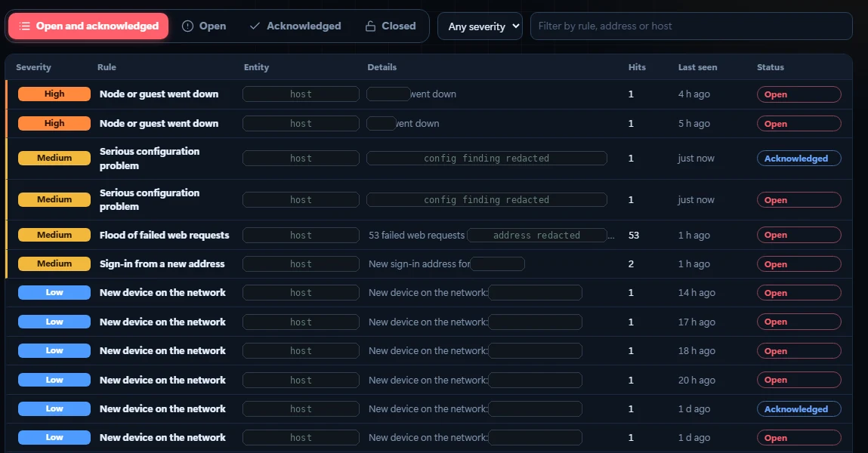The image size is (868, 453).
Task: Click the exclamation circle icon beside Open
Action: click(187, 26)
